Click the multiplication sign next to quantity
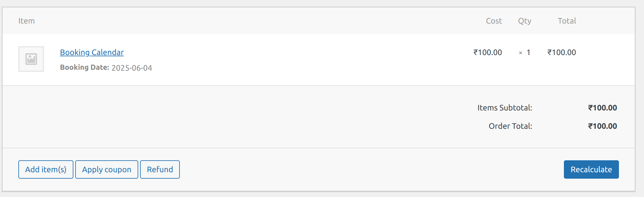 (x=520, y=53)
